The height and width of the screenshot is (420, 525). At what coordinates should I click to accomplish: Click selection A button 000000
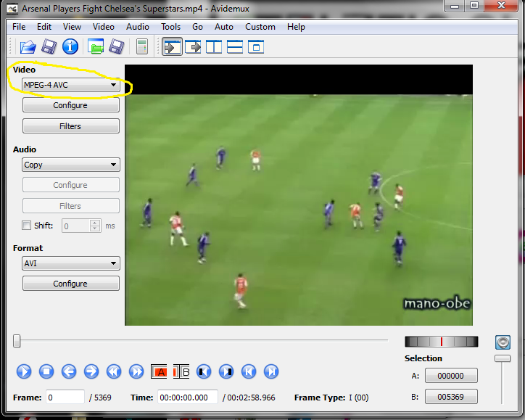pos(451,376)
